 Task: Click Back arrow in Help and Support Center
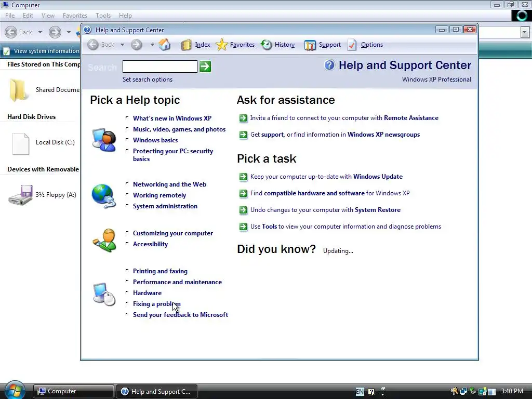93,45
